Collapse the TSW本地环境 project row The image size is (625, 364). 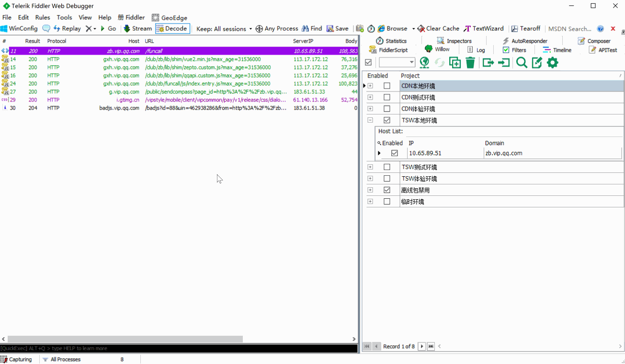[x=370, y=120]
